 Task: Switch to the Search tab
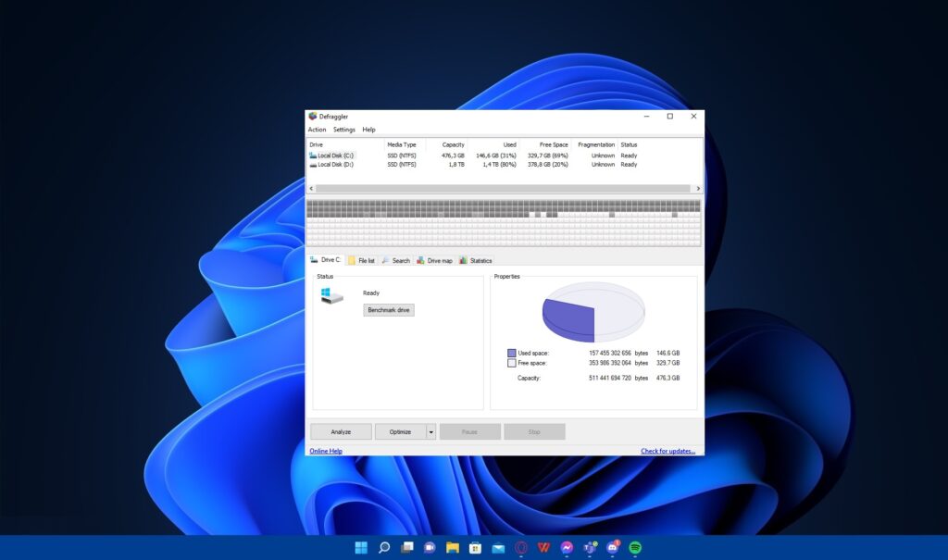396,261
